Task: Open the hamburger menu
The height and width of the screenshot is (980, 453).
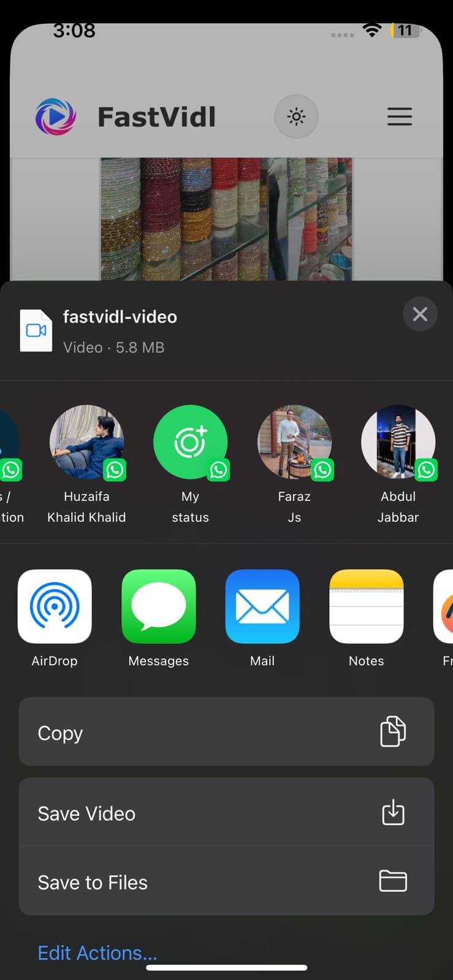Action: click(x=400, y=116)
